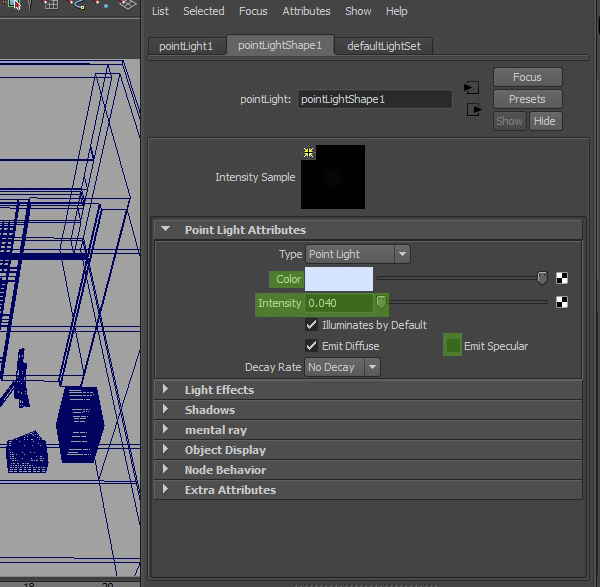Click the light icon on the Intensity Sample
The height and width of the screenshot is (587, 600).
point(308,153)
